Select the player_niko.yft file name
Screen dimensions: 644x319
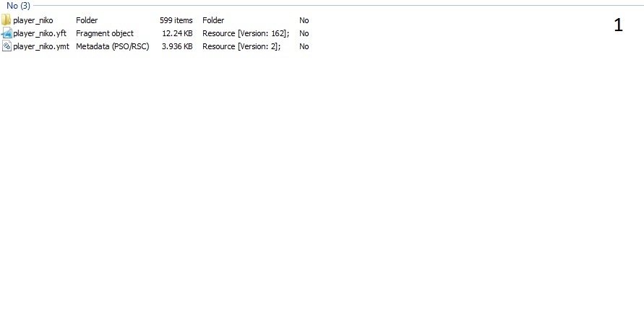[40, 33]
